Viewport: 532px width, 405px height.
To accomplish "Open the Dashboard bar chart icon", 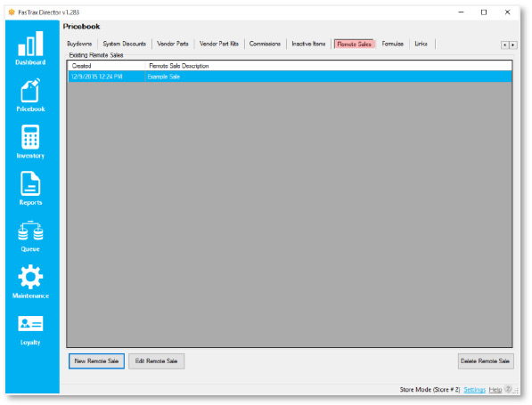I will pyautogui.click(x=30, y=44).
